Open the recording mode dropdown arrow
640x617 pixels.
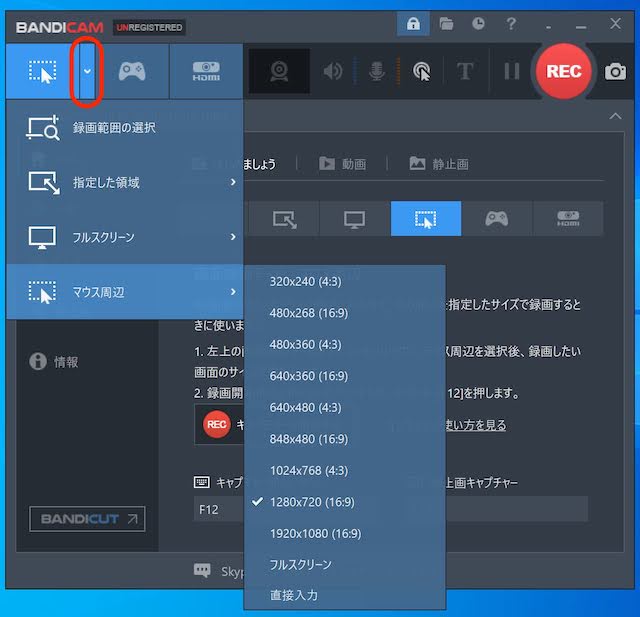pyautogui.click(x=87, y=71)
